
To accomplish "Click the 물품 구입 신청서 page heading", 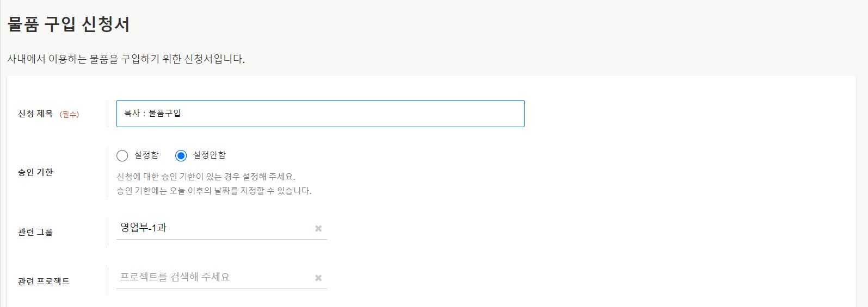I will point(69,24).
